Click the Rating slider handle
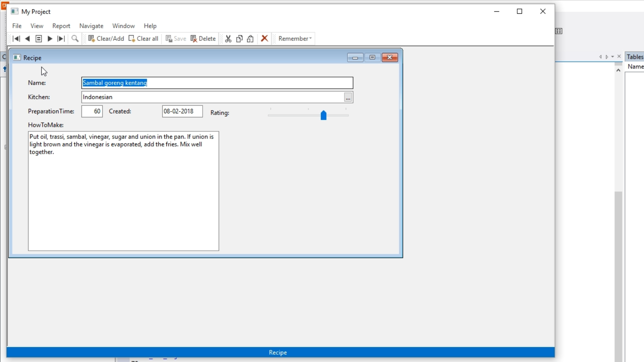Screen dimensions: 644x362 (323, 115)
